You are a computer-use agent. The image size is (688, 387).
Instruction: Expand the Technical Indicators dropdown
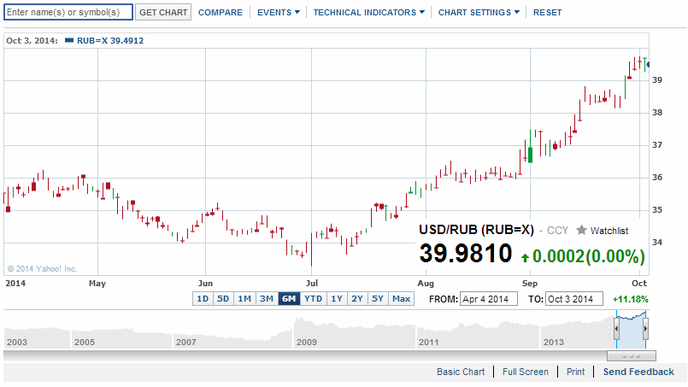pos(369,12)
